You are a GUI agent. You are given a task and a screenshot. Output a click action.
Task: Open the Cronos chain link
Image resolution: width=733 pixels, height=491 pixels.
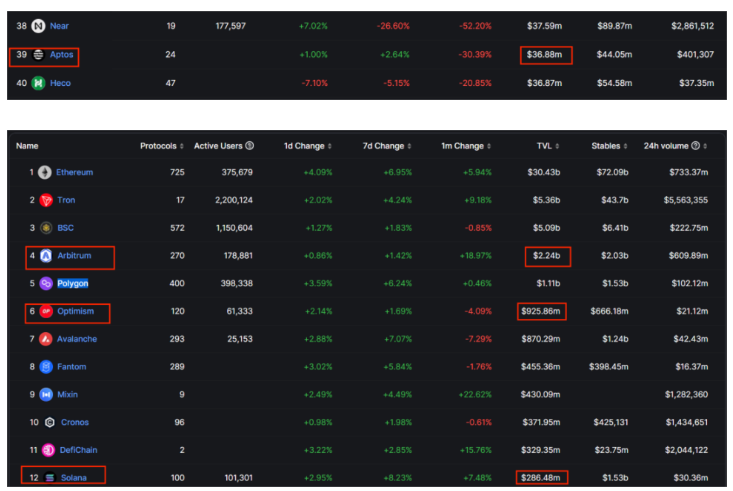(75, 422)
